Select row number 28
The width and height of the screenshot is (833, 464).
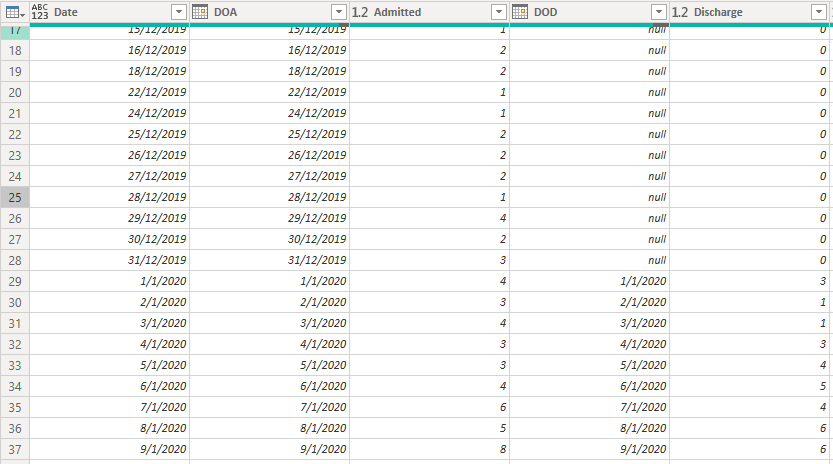pyautogui.click(x=15, y=260)
